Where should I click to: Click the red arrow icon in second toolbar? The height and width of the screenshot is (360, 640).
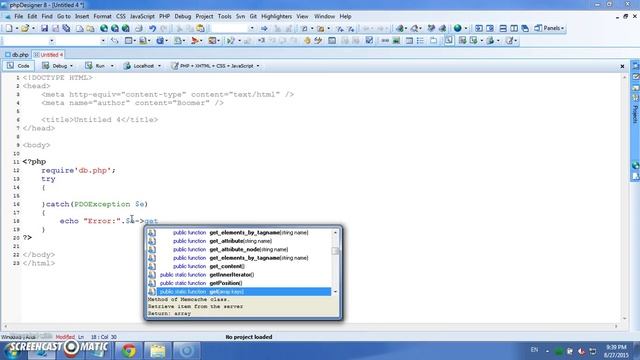[x=195, y=40]
